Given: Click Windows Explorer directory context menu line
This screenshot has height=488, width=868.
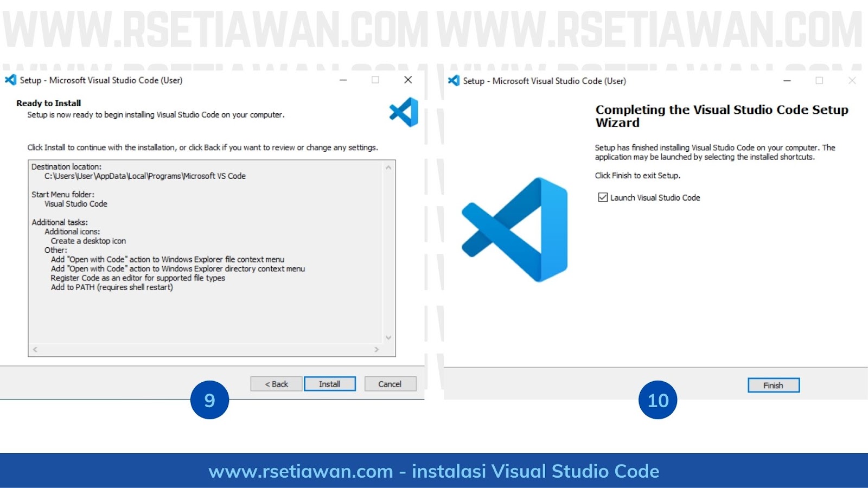Looking at the screenshot, I should point(178,269).
